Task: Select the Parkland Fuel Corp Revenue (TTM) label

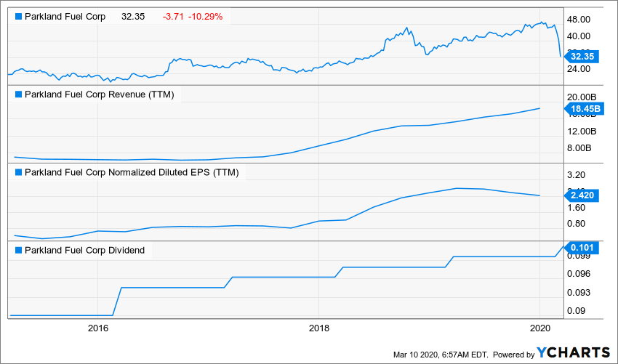Action: 100,94
